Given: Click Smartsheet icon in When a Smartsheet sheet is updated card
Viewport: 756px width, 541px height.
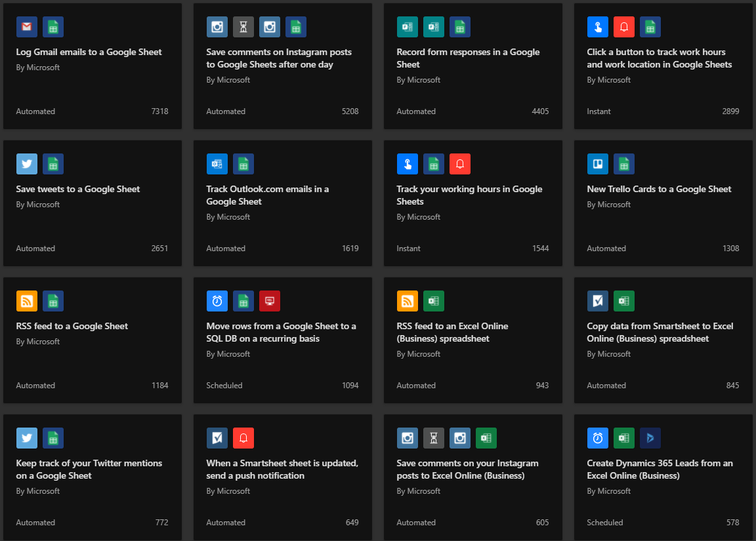Looking at the screenshot, I should pyautogui.click(x=217, y=438).
